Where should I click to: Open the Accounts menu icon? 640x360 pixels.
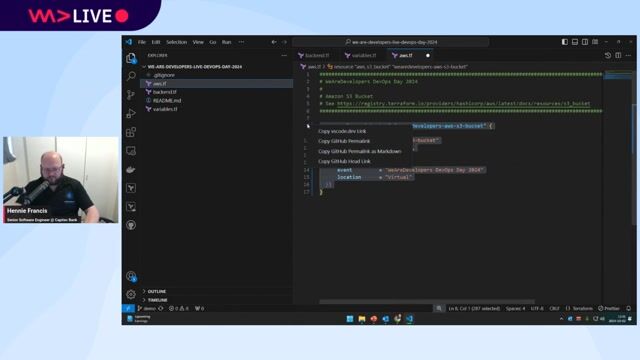coord(131,276)
